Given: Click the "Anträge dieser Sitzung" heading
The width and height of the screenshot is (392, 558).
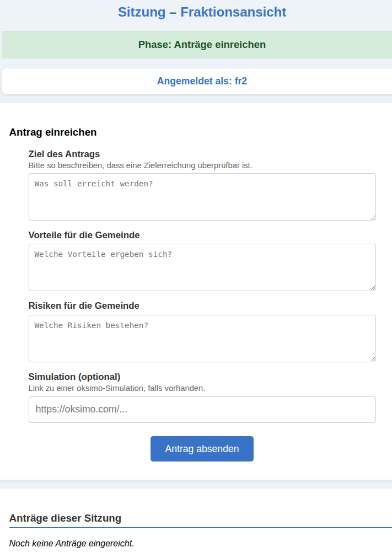Looking at the screenshot, I should [x=65, y=518].
